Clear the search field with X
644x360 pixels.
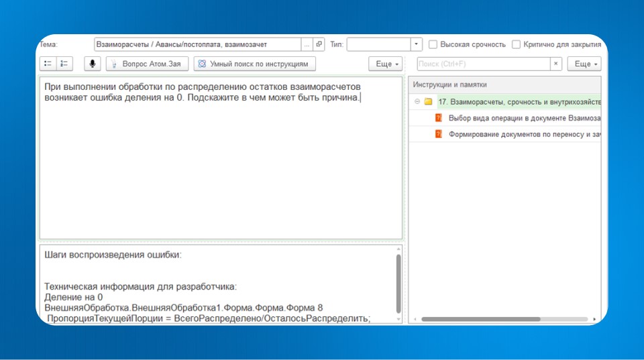[555, 64]
